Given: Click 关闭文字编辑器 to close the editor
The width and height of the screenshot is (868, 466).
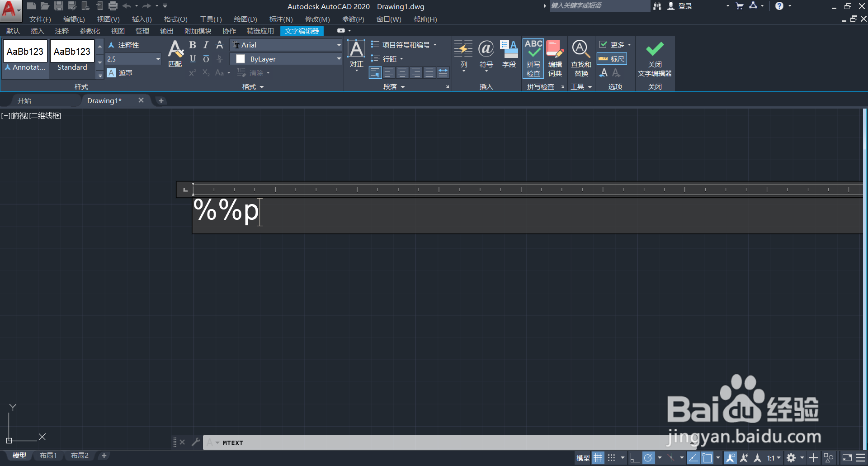Looking at the screenshot, I should (655, 58).
